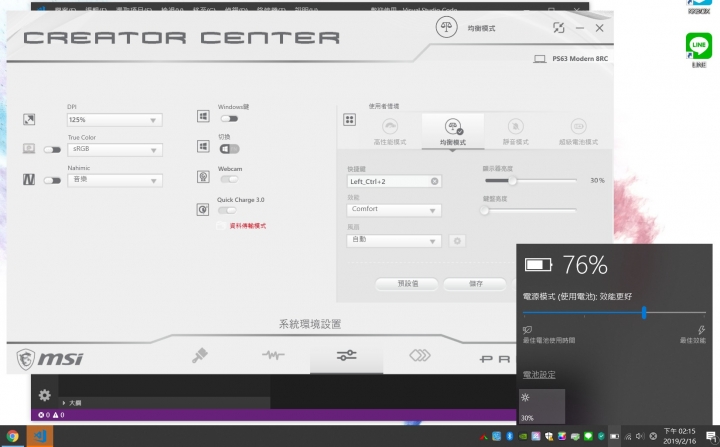Click the VS Code button on the taskbar
Image resolution: width=720 pixels, height=447 pixels.
(x=39, y=436)
